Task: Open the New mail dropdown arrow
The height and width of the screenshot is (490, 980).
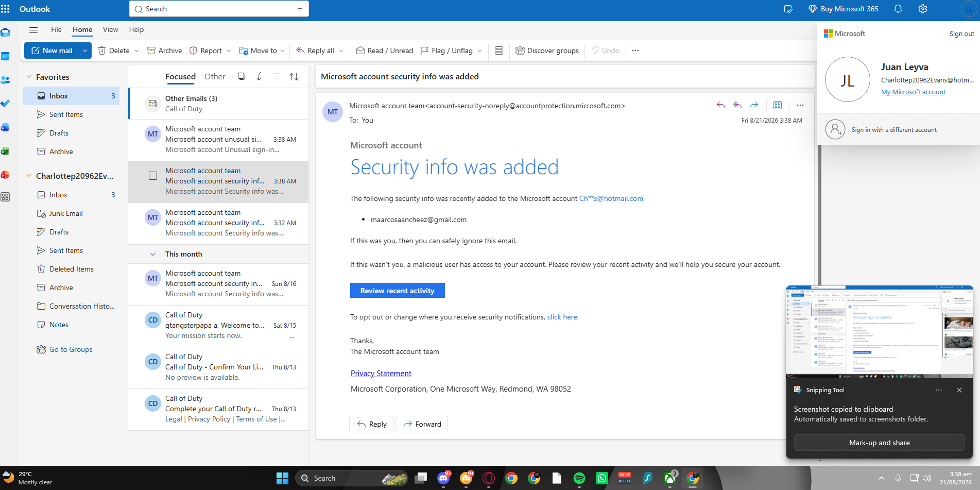Action: point(85,50)
